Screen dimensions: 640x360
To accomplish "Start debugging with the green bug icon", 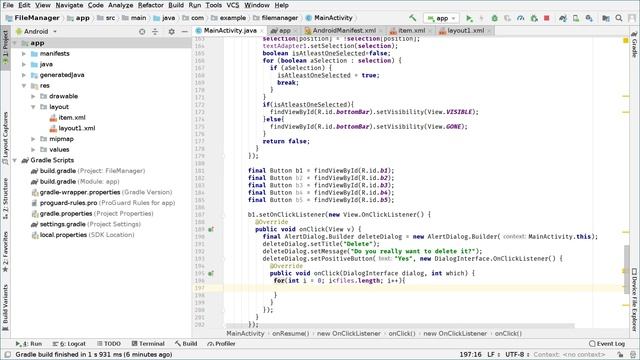I will (x=494, y=18).
